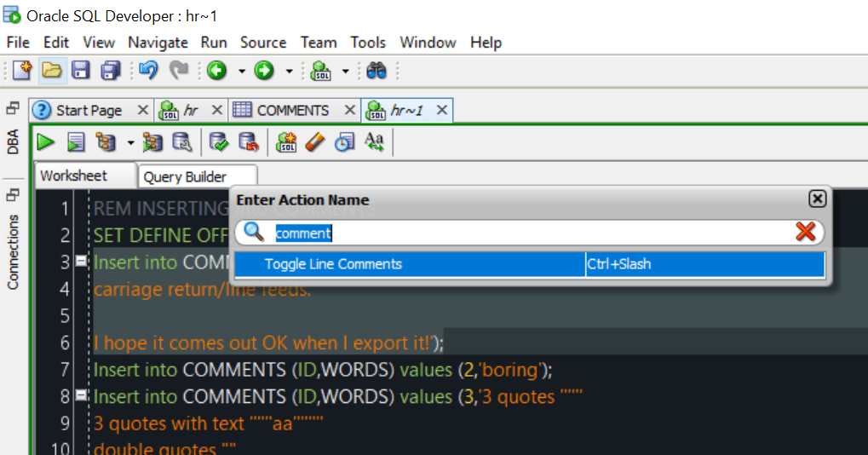868x455 pixels.
Task: Close the Start Page tab
Action: 143,110
